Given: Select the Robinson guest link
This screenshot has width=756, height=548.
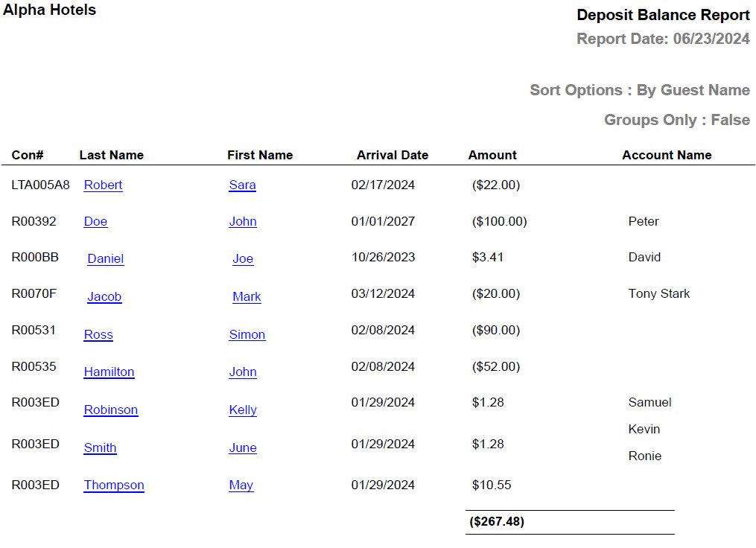Looking at the screenshot, I should [x=110, y=410].
